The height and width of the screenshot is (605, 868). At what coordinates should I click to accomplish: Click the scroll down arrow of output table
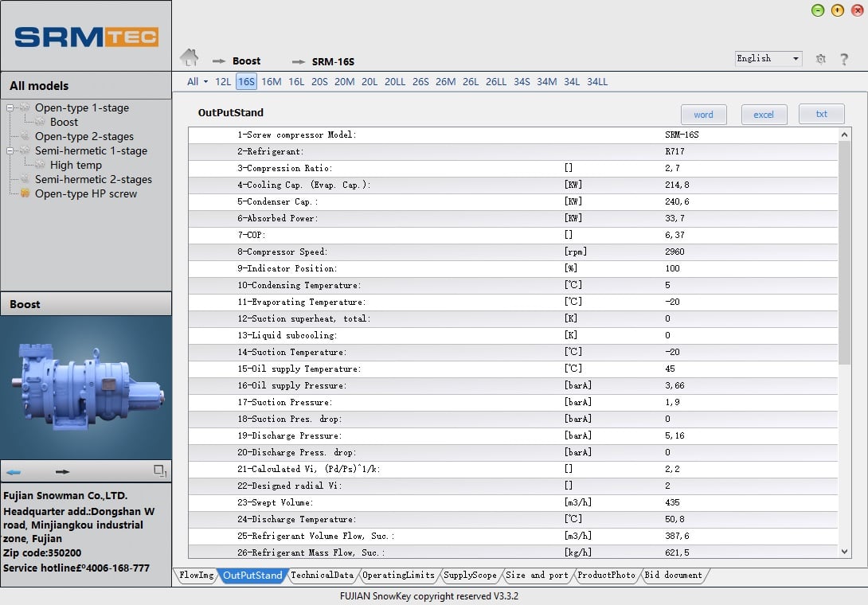click(845, 551)
